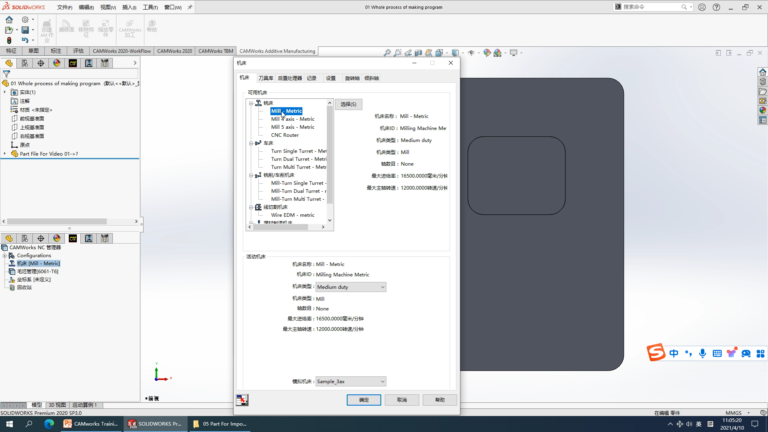The width and height of the screenshot is (768, 432).
Task: Open the SOLIDWORKS Home icon
Action: 9,20
